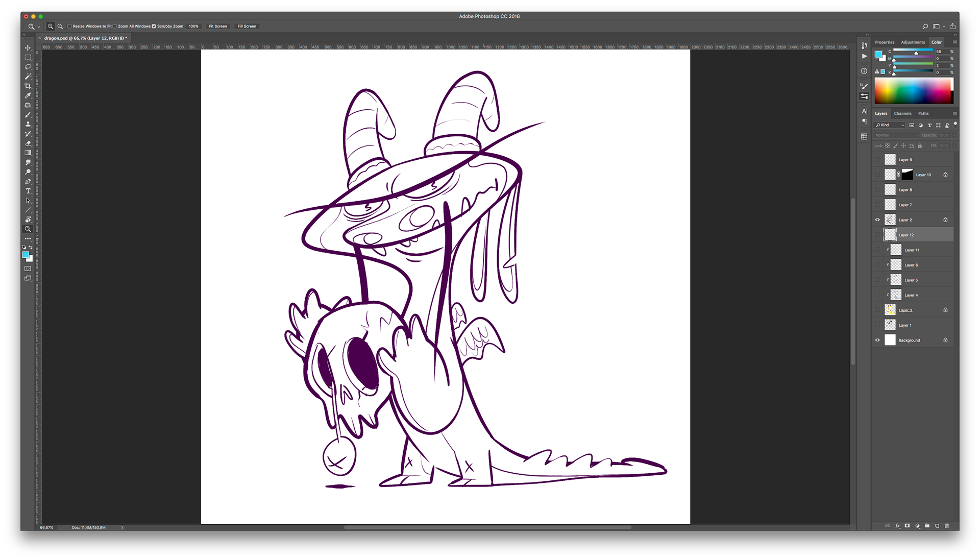
Task: Select the Move tool
Action: coord(28,48)
